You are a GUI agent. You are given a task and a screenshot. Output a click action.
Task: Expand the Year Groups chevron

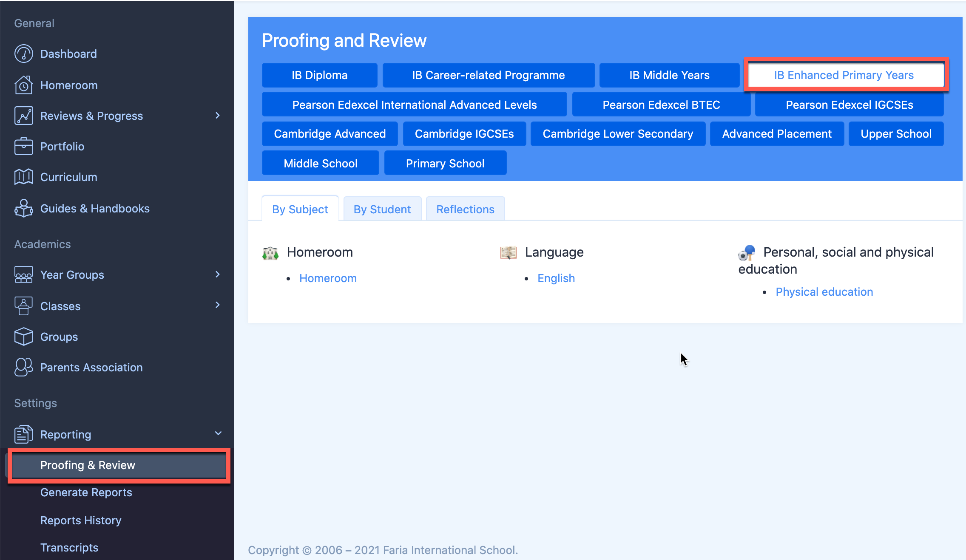coord(218,274)
